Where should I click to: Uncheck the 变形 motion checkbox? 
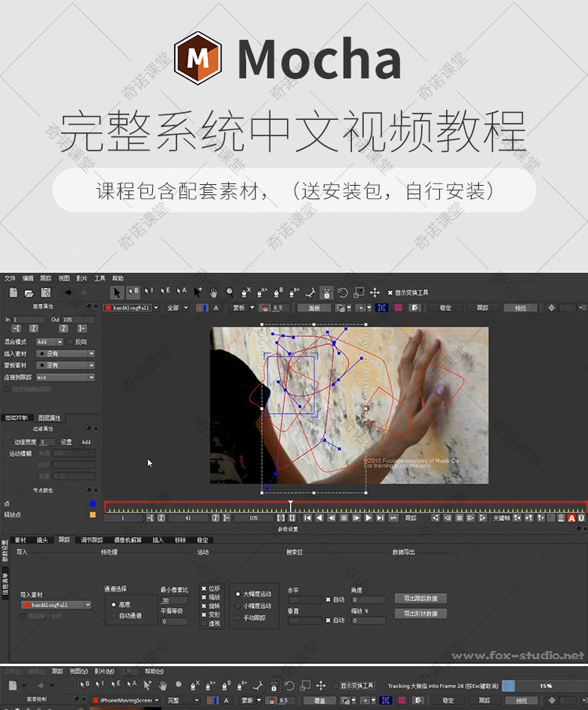click(x=204, y=614)
